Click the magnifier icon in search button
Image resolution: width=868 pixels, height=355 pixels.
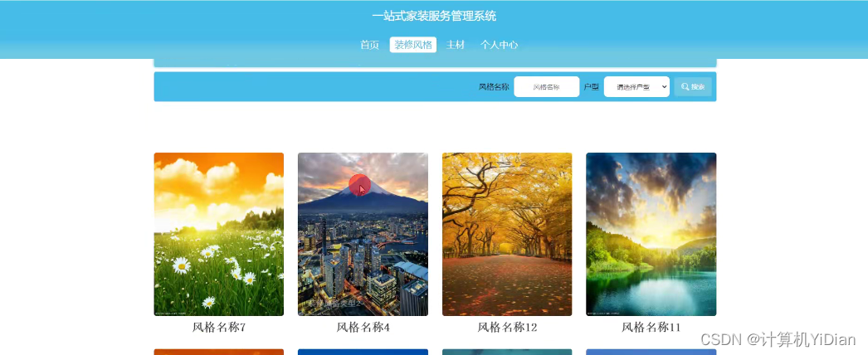pyautogui.click(x=685, y=87)
